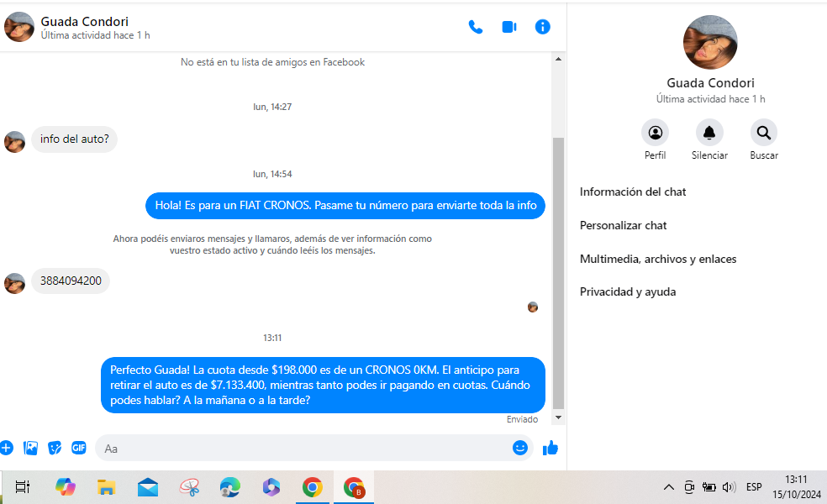Send a thumbs-up like
Viewport: 827px width, 504px height.
point(550,448)
